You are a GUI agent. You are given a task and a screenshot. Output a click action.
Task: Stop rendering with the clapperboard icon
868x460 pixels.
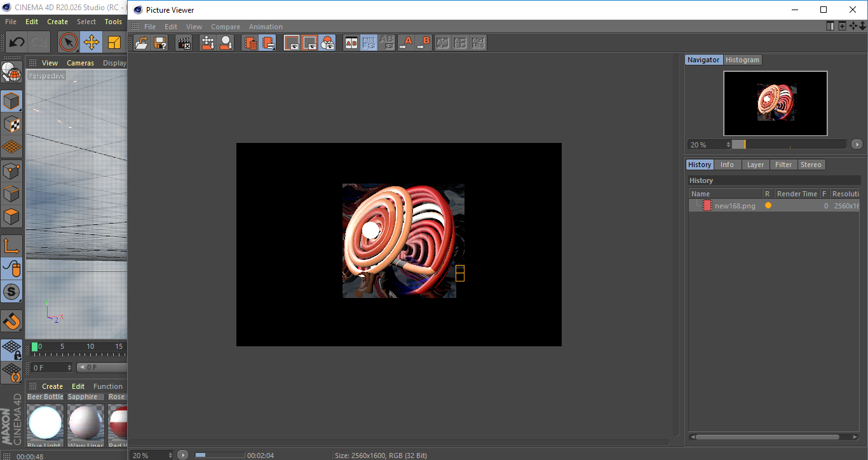click(x=184, y=43)
